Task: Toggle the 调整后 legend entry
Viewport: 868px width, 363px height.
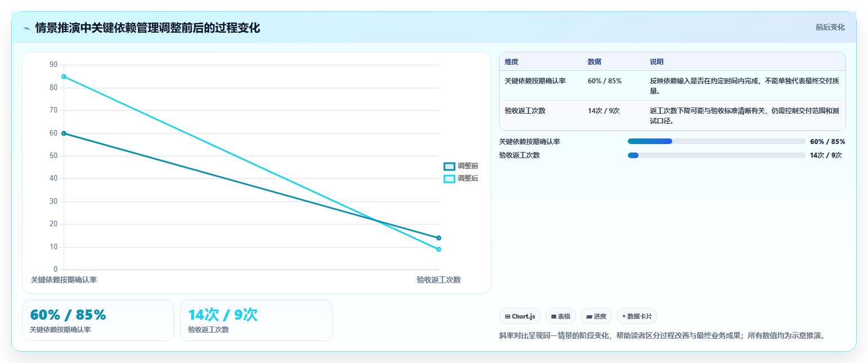Action: coord(461,178)
